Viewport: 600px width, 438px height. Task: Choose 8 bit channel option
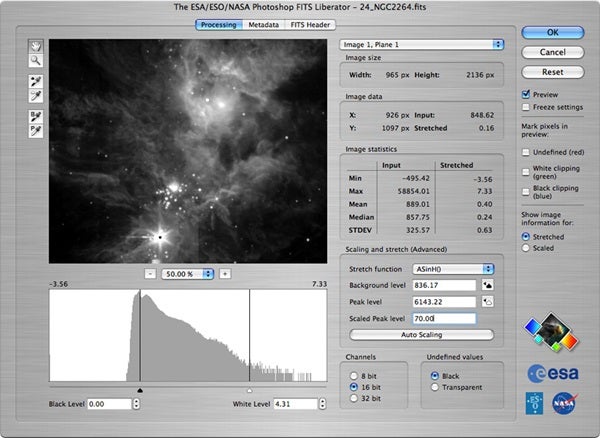click(354, 376)
